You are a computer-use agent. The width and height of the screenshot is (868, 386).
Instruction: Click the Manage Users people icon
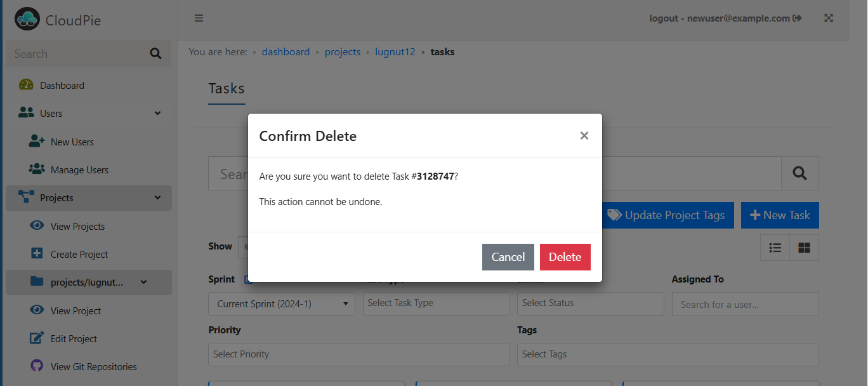pos(37,170)
